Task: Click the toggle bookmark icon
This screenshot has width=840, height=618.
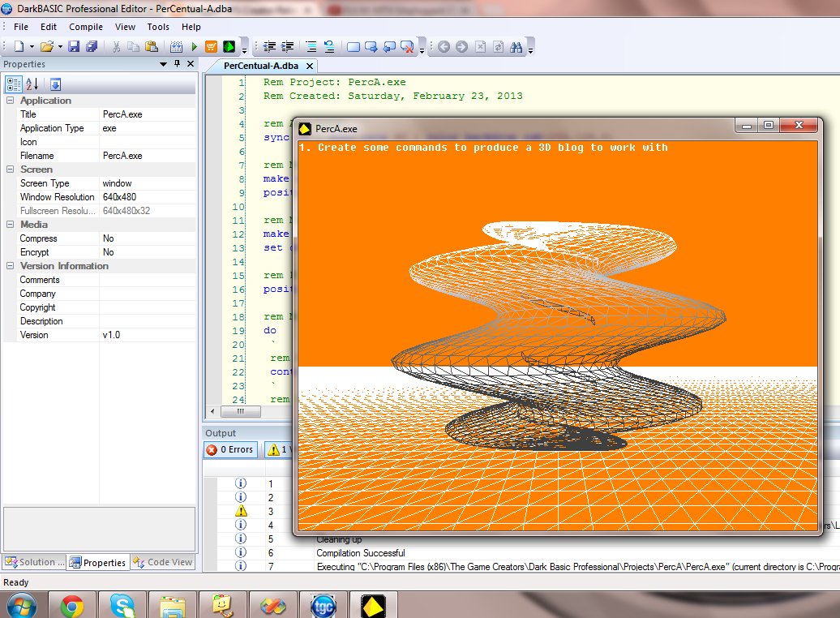Action: click(x=353, y=46)
